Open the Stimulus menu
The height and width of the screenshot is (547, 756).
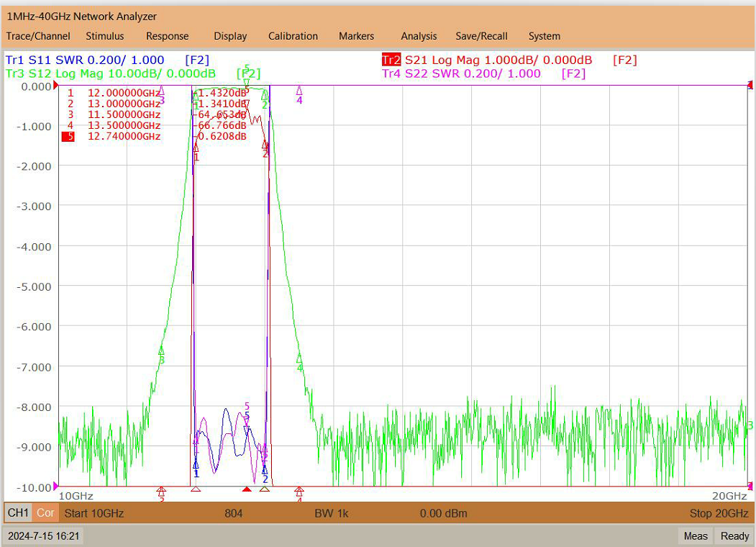(104, 36)
